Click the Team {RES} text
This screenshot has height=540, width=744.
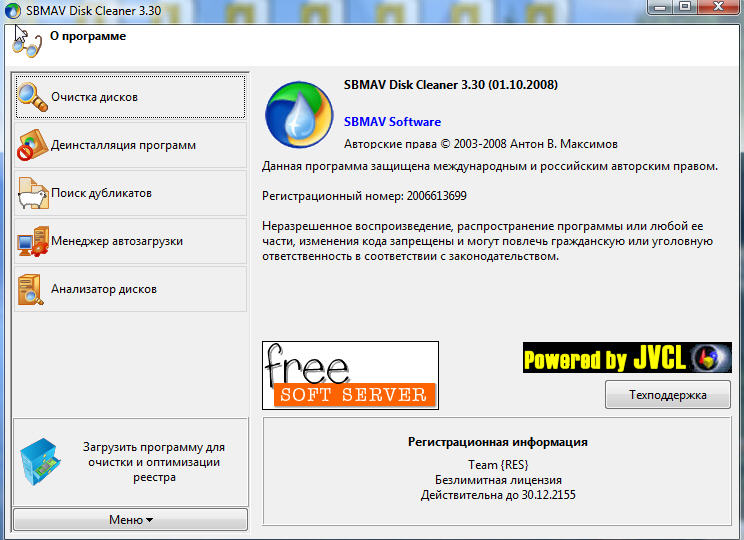[498, 465]
